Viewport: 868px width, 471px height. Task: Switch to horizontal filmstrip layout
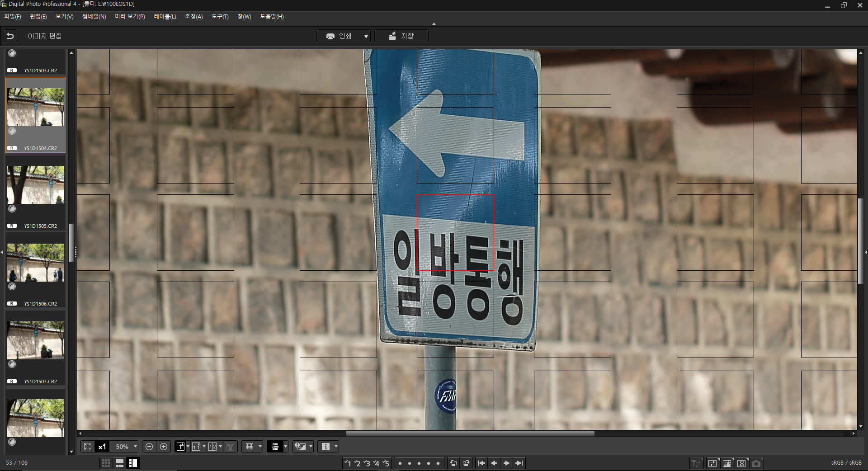[x=119, y=463]
